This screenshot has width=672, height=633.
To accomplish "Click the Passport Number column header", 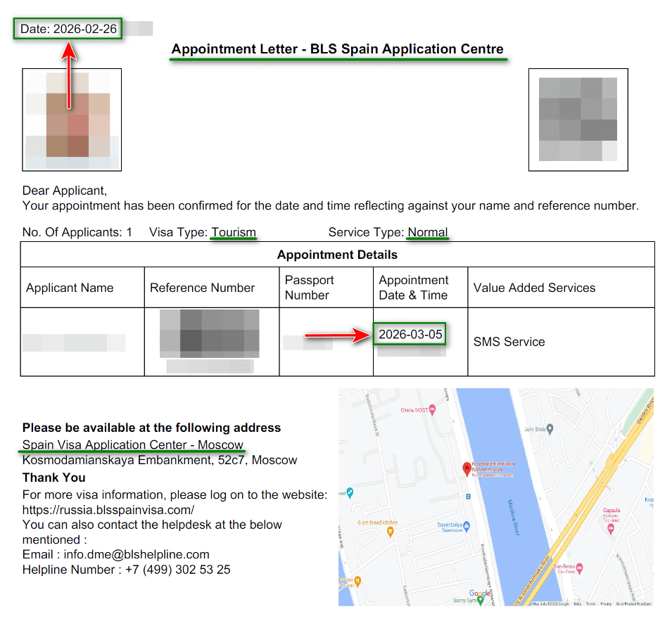I will [x=309, y=288].
